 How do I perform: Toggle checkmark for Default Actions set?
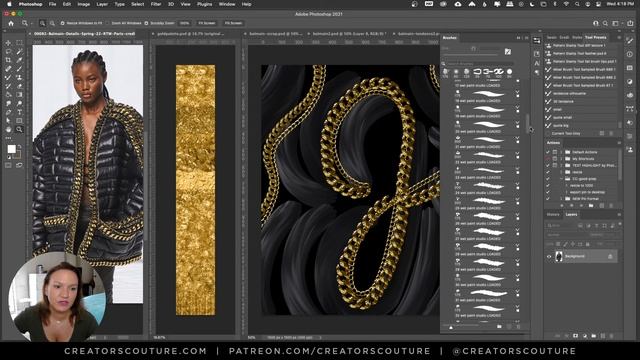point(548,152)
